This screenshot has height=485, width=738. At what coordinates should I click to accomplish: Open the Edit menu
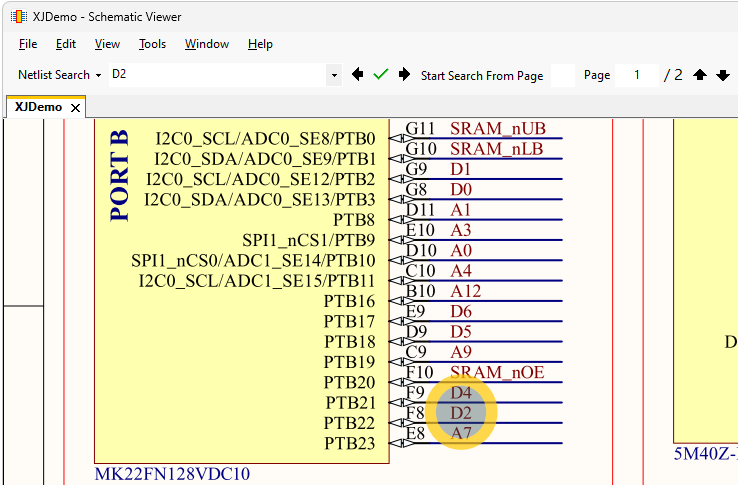[x=66, y=44]
